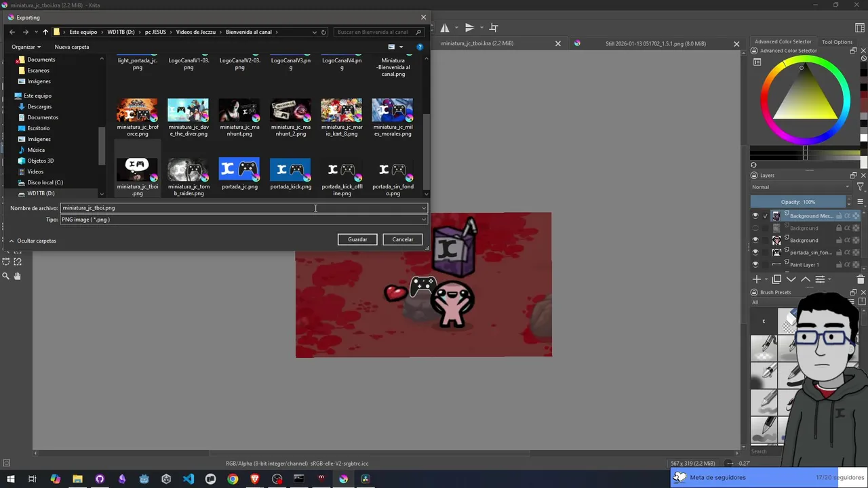The width and height of the screenshot is (868, 488).
Task: Delete the selected layer with trash icon
Action: click(861, 279)
